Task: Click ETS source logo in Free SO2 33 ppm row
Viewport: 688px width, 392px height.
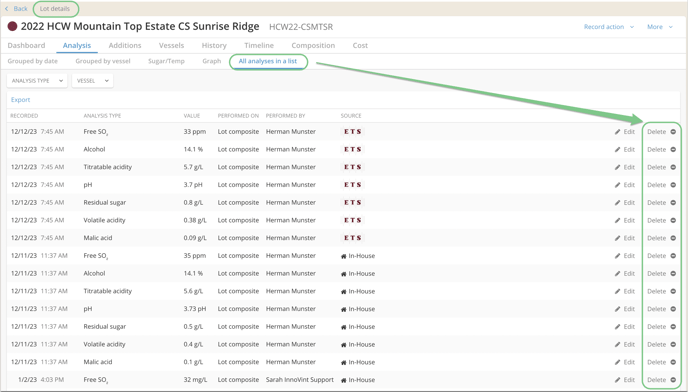Action: click(353, 132)
